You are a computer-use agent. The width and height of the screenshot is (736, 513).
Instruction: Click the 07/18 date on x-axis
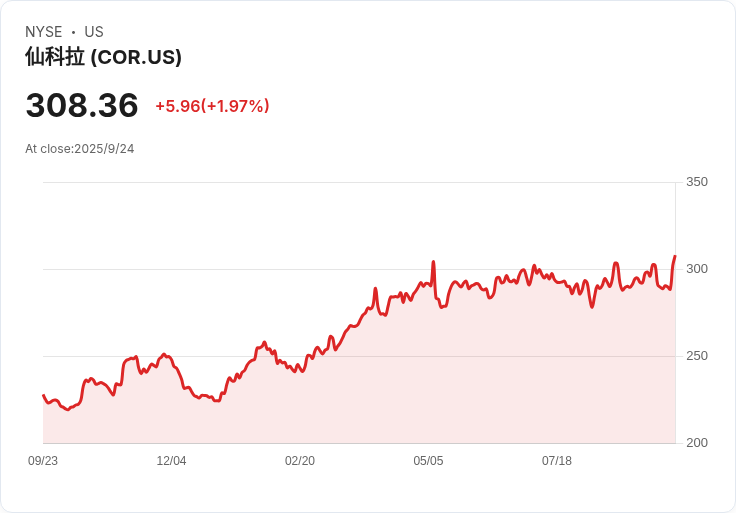tap(557, 461)
